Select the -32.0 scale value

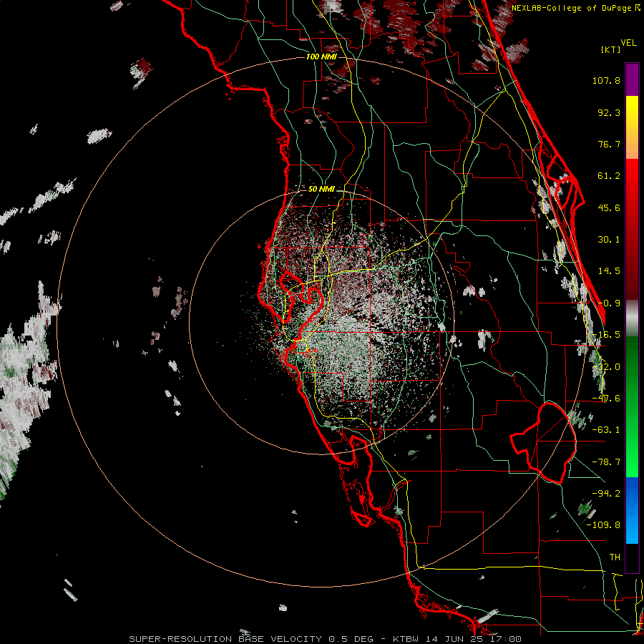coord(606,367)
